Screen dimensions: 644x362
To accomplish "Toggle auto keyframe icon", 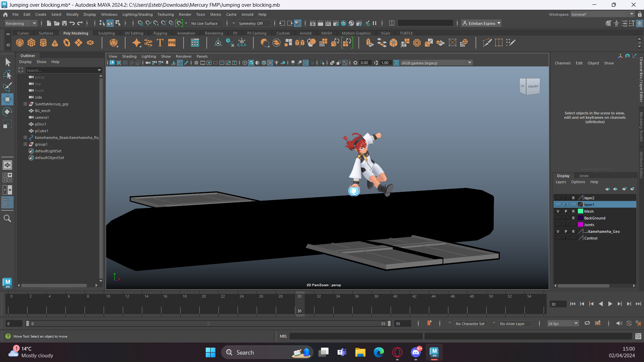I will 629,323.
